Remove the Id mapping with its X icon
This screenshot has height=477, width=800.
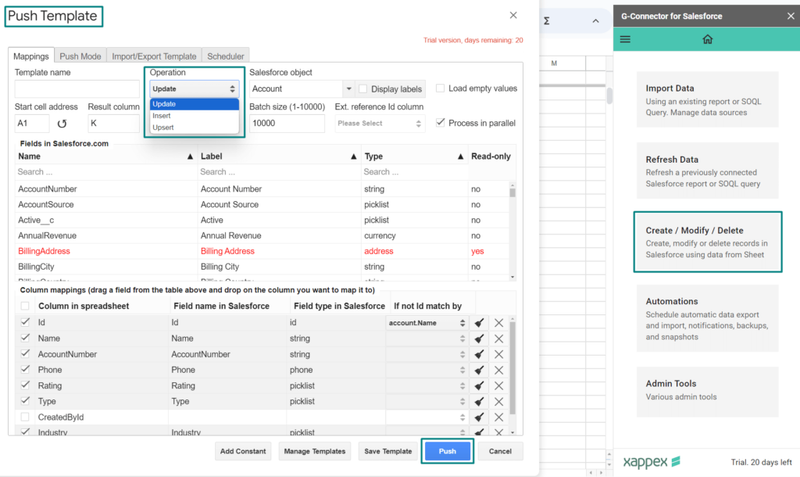pyautogui.click(x=498, y=323)
